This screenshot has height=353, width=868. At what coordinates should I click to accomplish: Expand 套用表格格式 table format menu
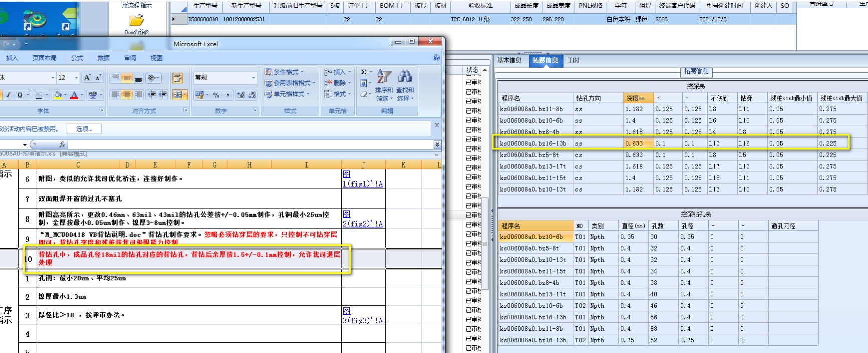[x=290, y=83]
